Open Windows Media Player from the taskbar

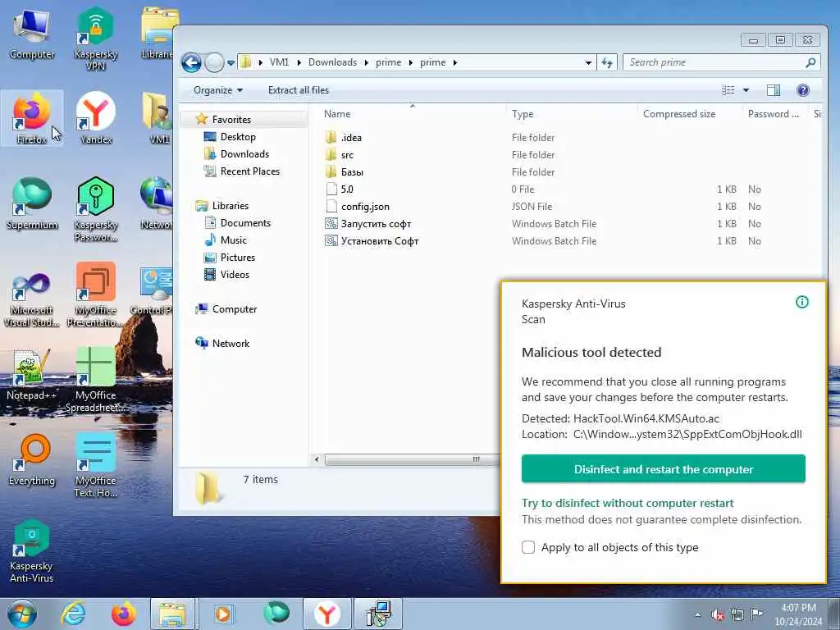223,614
